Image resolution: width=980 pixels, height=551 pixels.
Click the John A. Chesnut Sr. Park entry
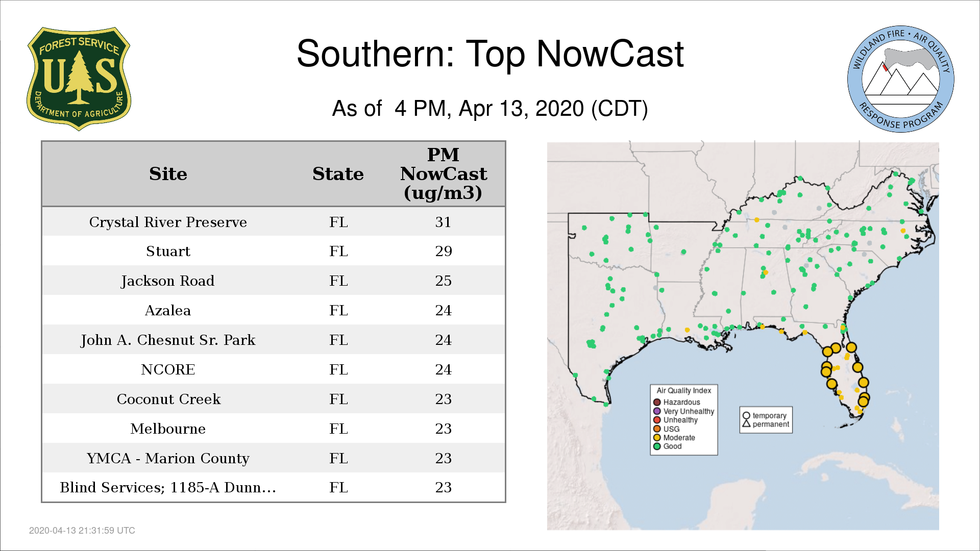click(168, 340)
